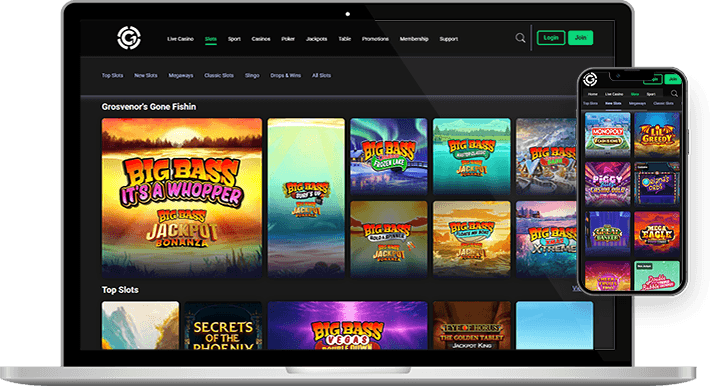Tap Sport in phone navigation
This screenshot has height=386, width=717.
(651, 94)
